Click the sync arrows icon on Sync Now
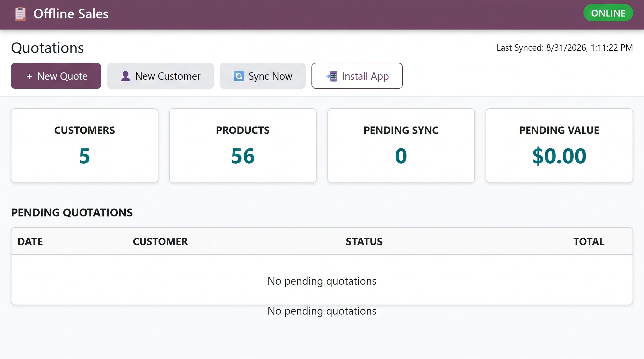The height and width of the screenshot is (359, 644). (x=238, y=76)
